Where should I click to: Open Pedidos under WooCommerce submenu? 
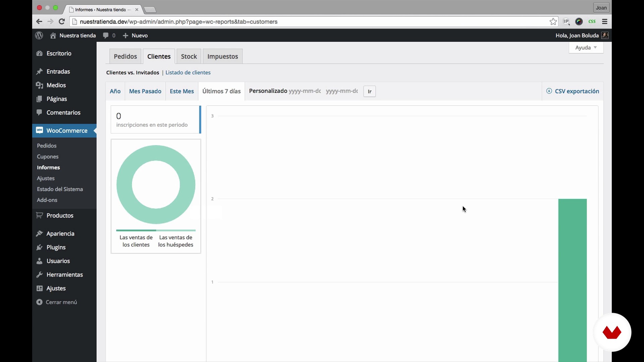(x=47, y=145)
